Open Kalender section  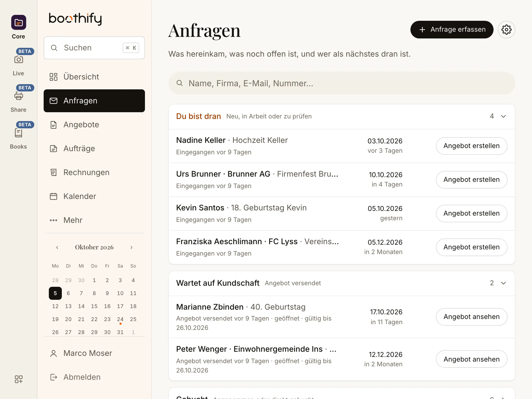coord(94,196)
